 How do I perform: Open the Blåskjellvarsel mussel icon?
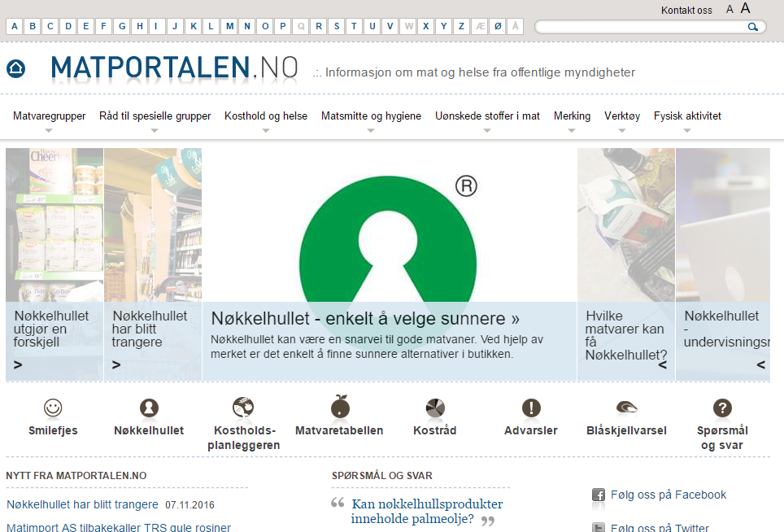[626, 408]
